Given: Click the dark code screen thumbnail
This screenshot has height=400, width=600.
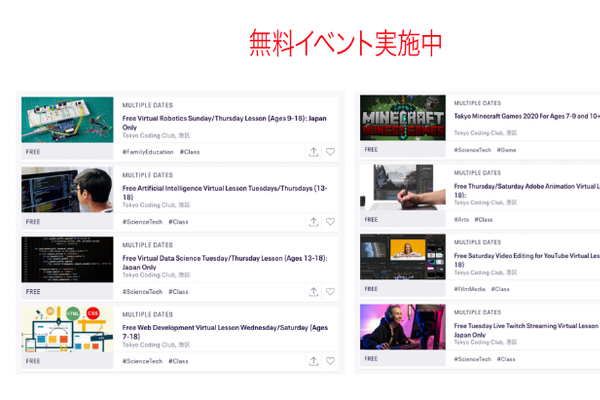Looking at the screenshot, I should tap(67, 260).
